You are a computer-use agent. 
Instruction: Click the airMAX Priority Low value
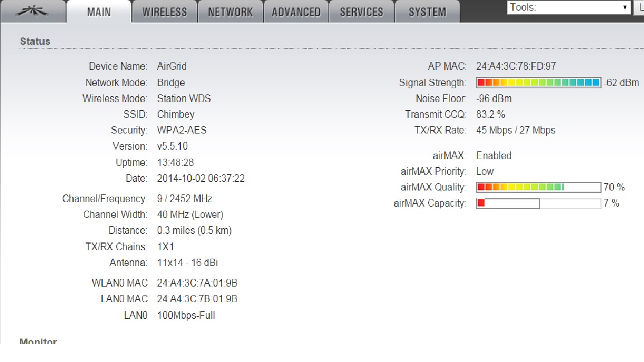(x=485, y=172)
